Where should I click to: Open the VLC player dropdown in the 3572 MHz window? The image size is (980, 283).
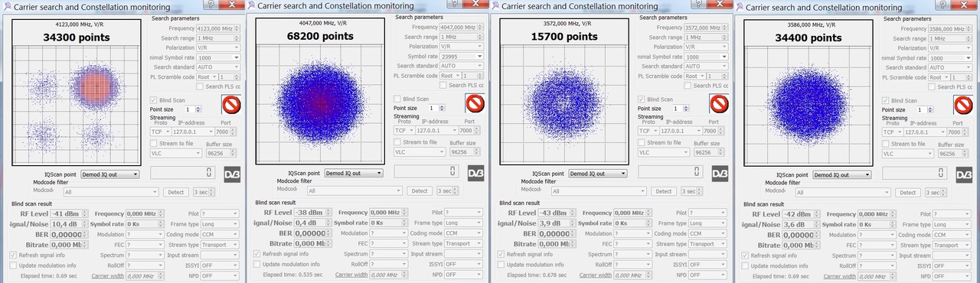[664, 152]
